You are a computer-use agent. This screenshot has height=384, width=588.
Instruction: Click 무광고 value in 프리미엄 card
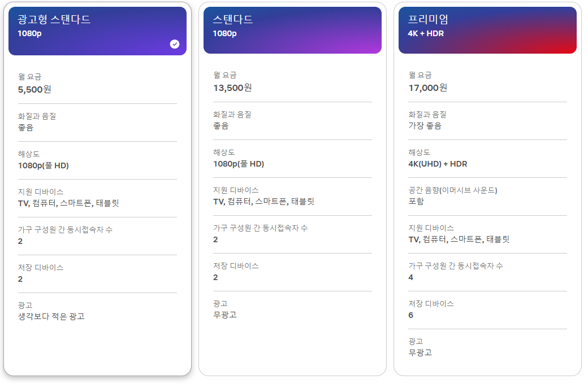pos(420,353)
